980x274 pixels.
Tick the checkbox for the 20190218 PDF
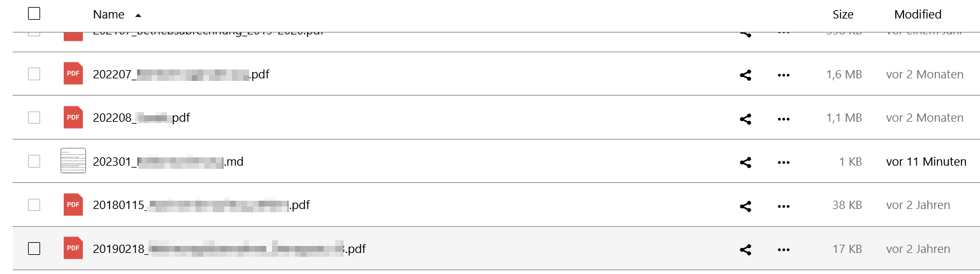pyautogui.click(x=34, y=249)
